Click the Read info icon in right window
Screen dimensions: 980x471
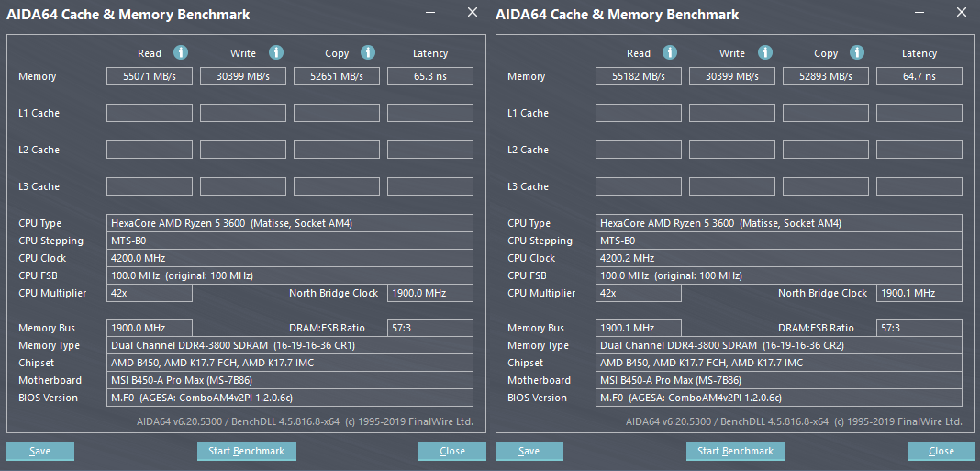(671, 53)
